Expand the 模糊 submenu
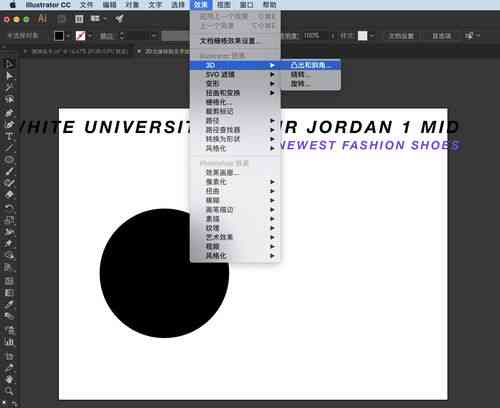The height and width of the screenshot is (408, 500). [235, 200]
